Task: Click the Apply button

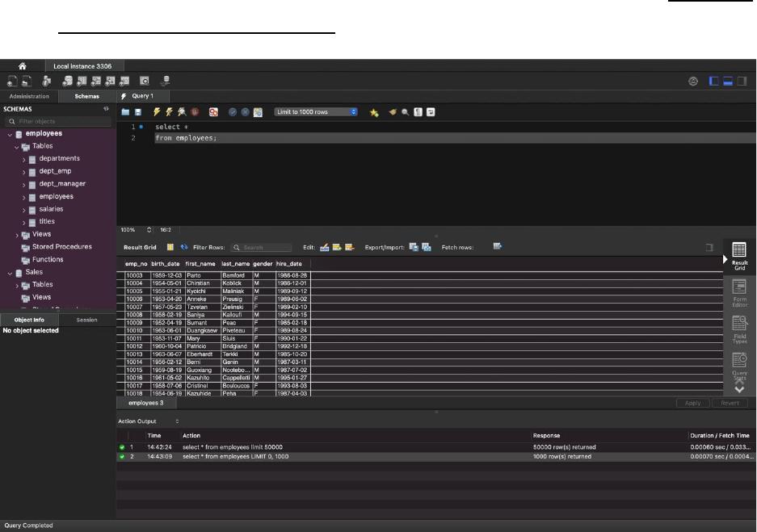Action: click(x=693, y=403)
